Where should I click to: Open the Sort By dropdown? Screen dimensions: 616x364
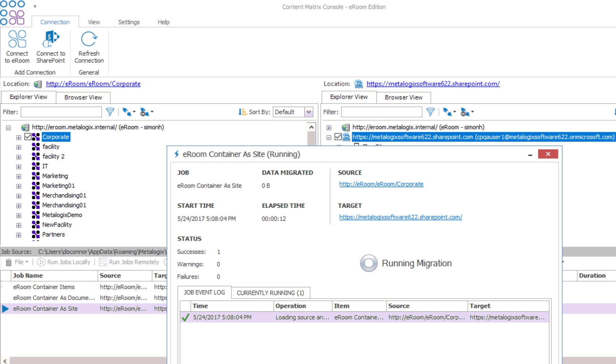[308, 112]
